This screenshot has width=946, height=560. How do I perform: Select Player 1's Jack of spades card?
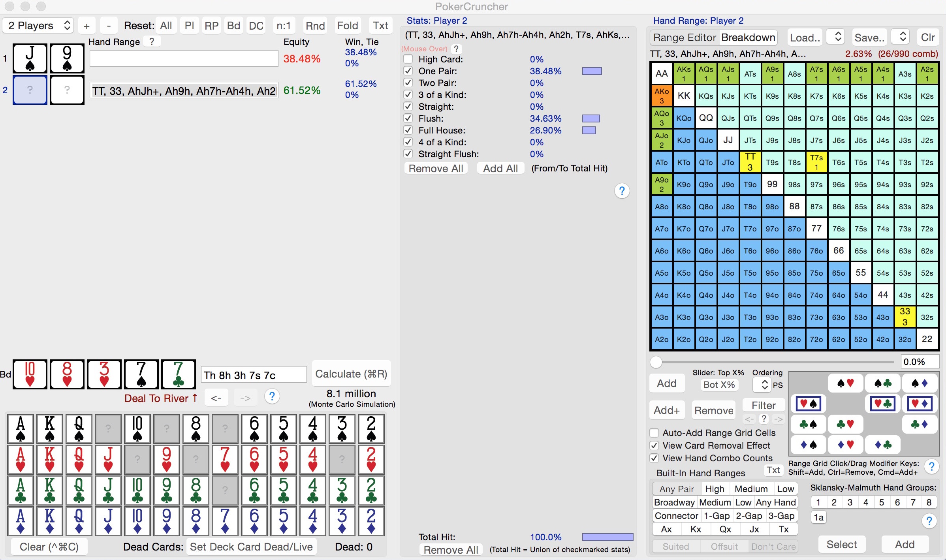[30, 58]
